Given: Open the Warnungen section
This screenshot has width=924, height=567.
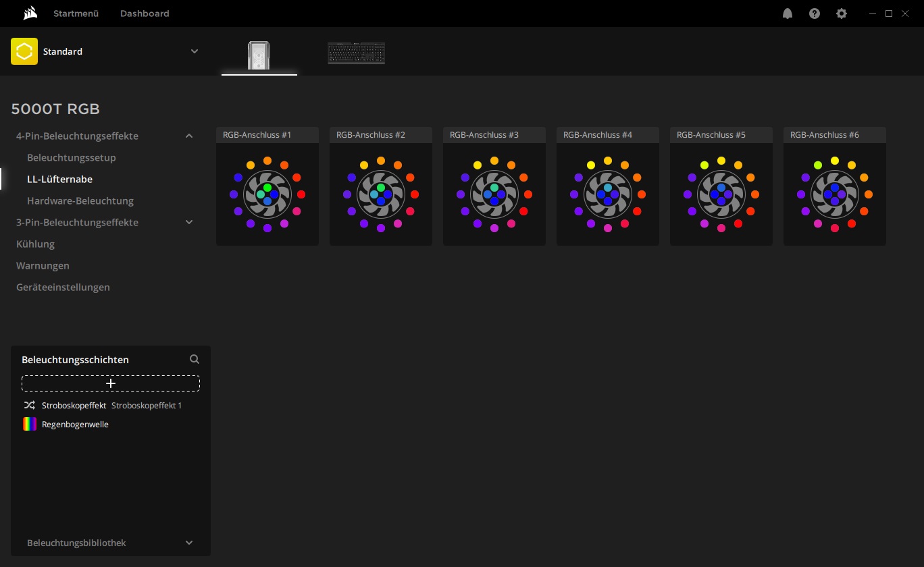Looking at the screenshot, I should tap(43, 265).
